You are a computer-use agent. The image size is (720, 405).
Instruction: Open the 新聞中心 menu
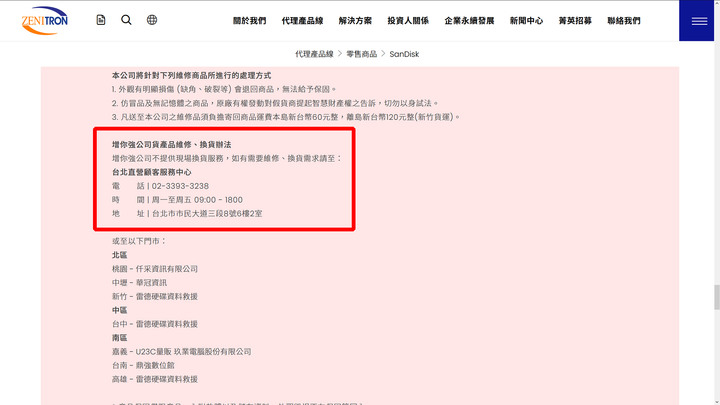526,21
